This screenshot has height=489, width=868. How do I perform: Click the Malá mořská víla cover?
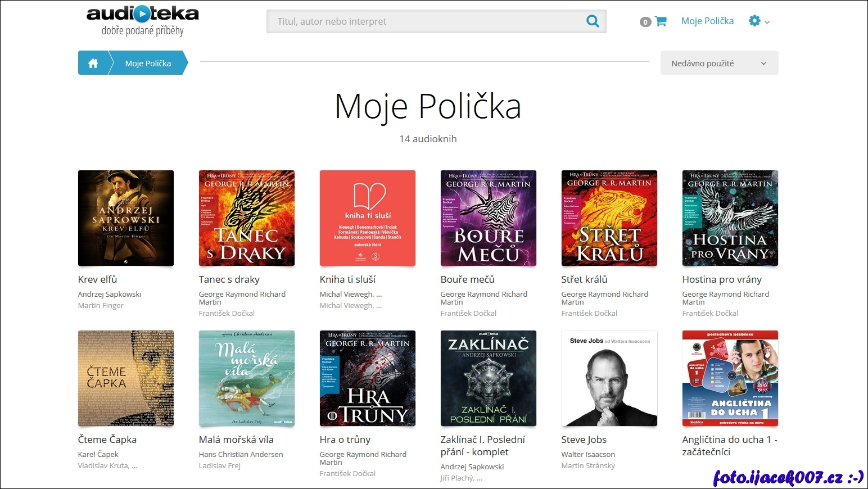tap(247, 378)
